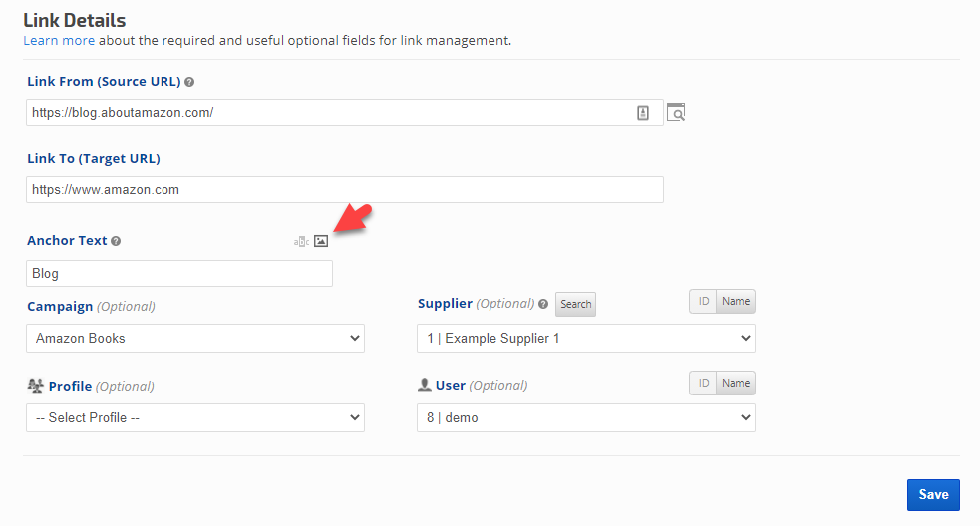The height and width of the screenshot is (526, 980).
Task: Toggle Supplier list to Name sorting
Action: [x=736, y=301]
